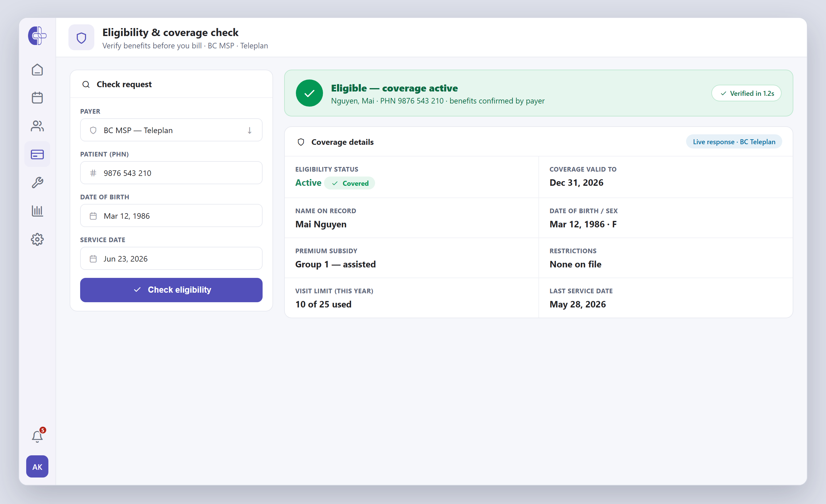Select the Billing card icon
The height and width of the screenshot is (504, 826).
click(37, 154)
